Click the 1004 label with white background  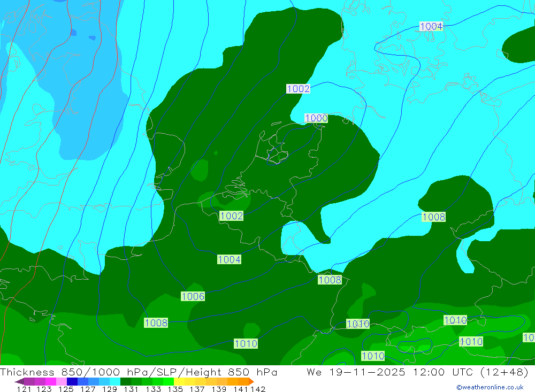pyautogui.click(x=431, y=26)
